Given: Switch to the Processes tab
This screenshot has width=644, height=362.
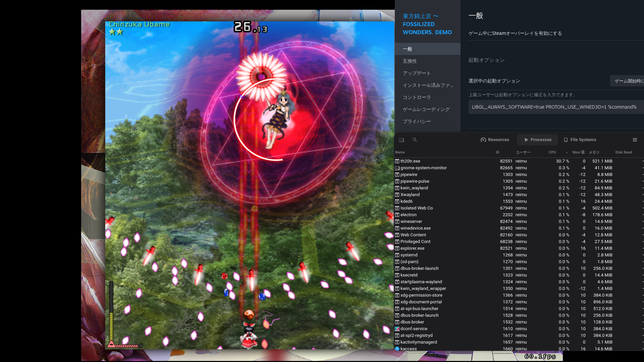Looking at the screenshot, I should pos(538,140).
